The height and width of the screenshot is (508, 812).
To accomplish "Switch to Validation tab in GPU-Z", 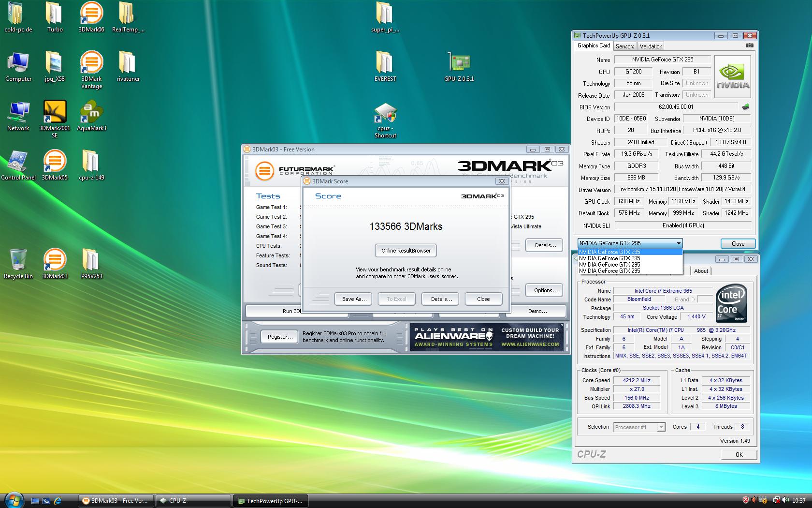I will coord(651,46).
